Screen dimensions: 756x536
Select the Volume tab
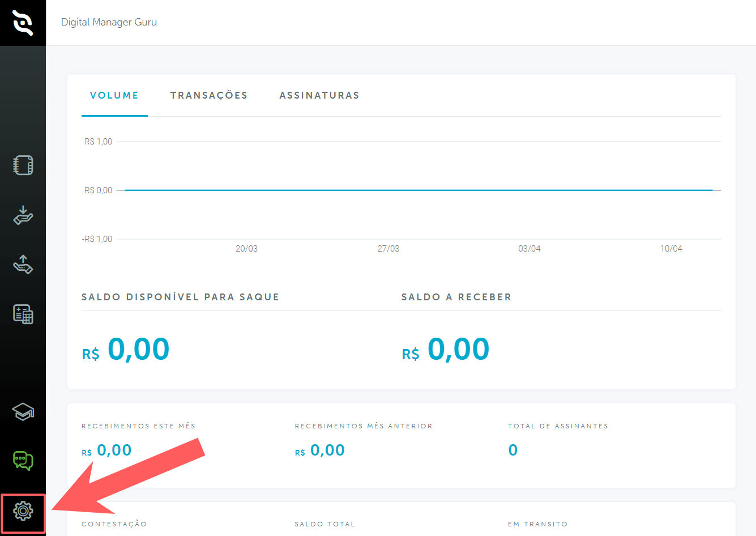(114, 95)
